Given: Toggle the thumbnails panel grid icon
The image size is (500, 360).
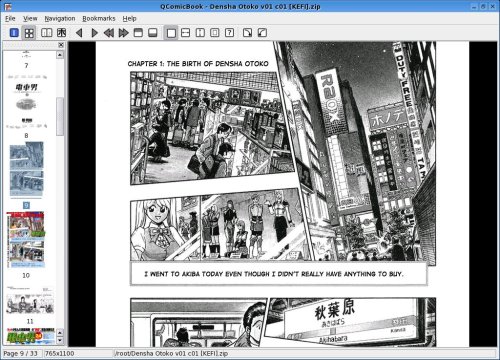Looking at the screenshot, I should click(29, 33).
